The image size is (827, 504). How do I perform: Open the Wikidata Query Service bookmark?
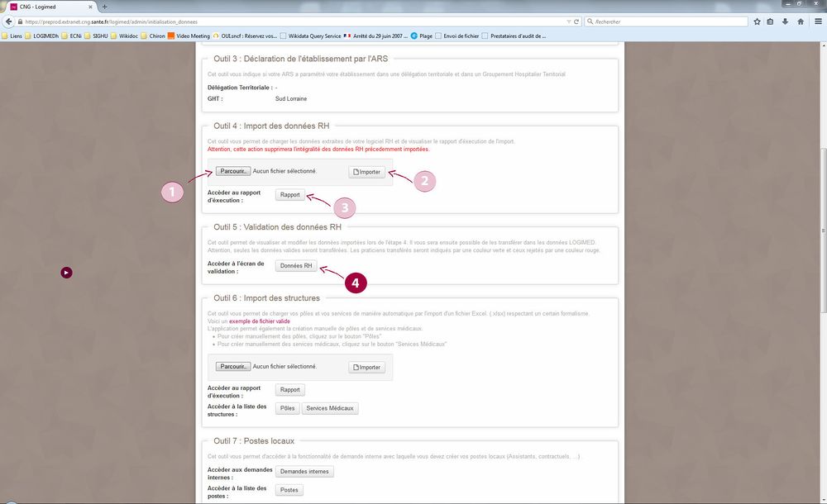[x=310, y=36]
